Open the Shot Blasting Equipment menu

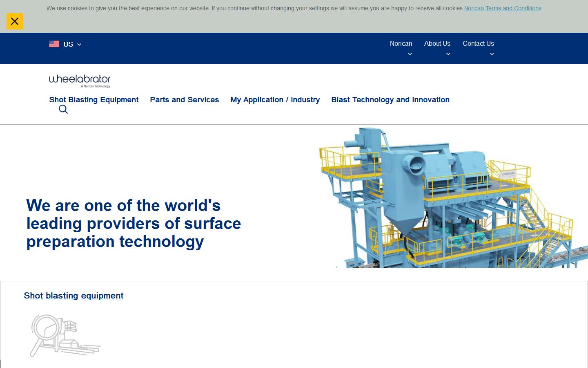pyautogui.click(x=94, y=100)
